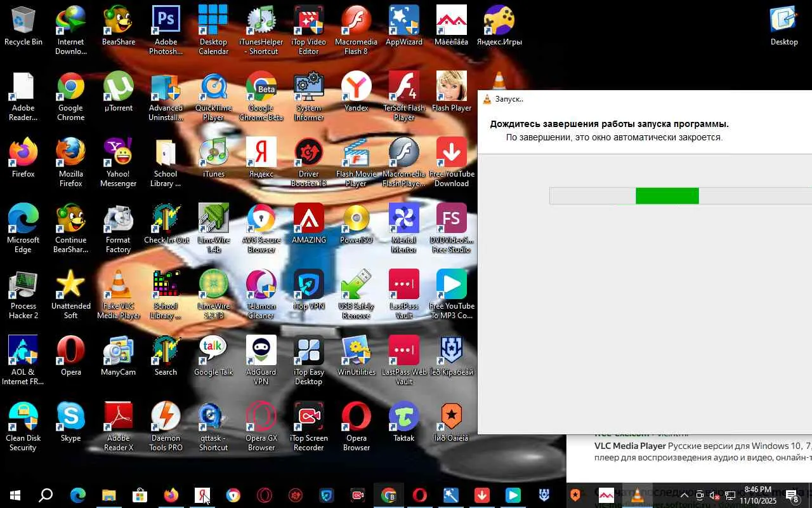Launch Daemon Tools PRO shortcut
This screenshot has width=812, height=508.
pyautogui.click(x=166, y=427)
